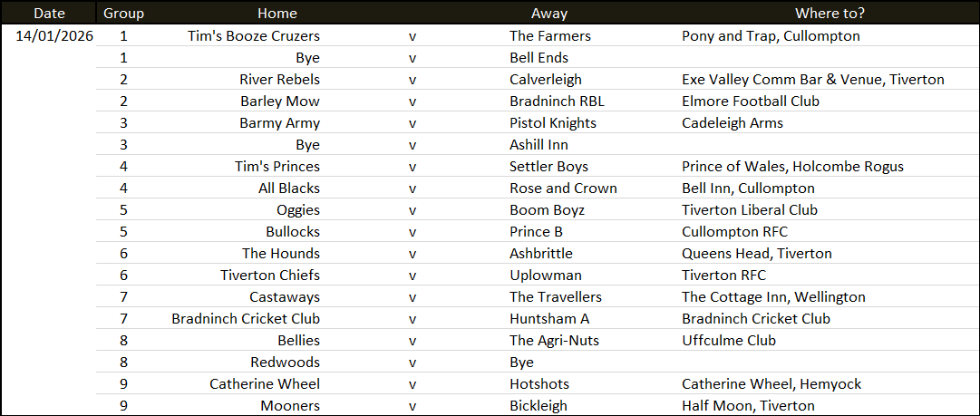Select The Farmers away team cell

click(550, 35)
